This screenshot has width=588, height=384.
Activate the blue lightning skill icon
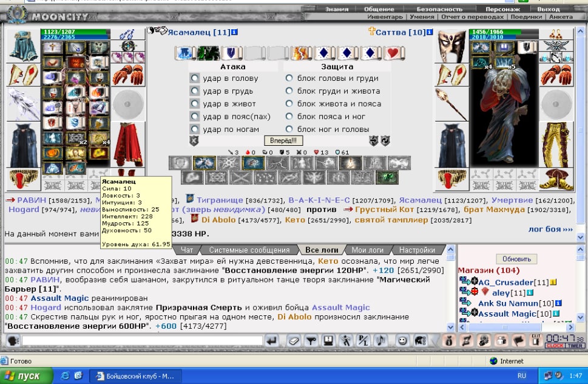point(204,163)
